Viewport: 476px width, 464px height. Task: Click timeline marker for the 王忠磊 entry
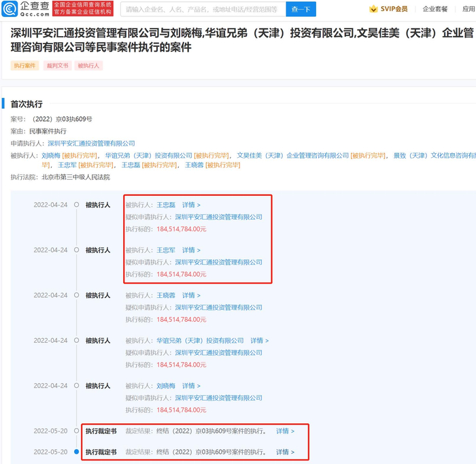click(76, 205)
